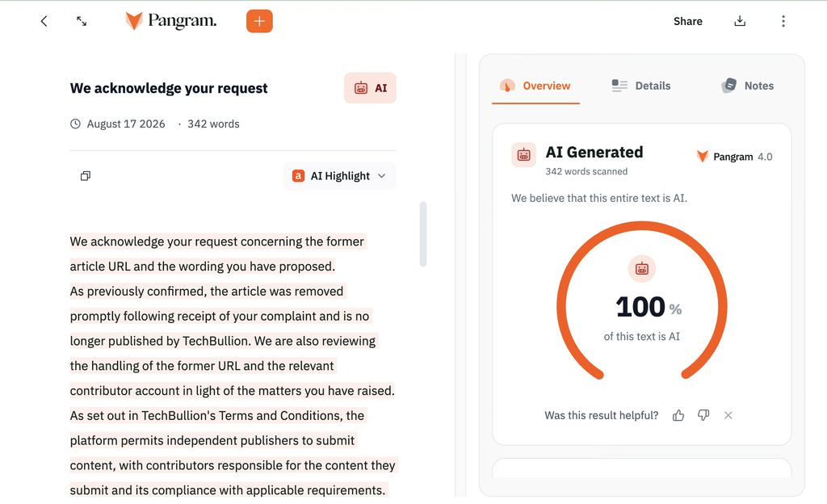Viewport: 827px width, 504px height.
Task: Click the '342 words' count beside the date
Action: [213, 124]
